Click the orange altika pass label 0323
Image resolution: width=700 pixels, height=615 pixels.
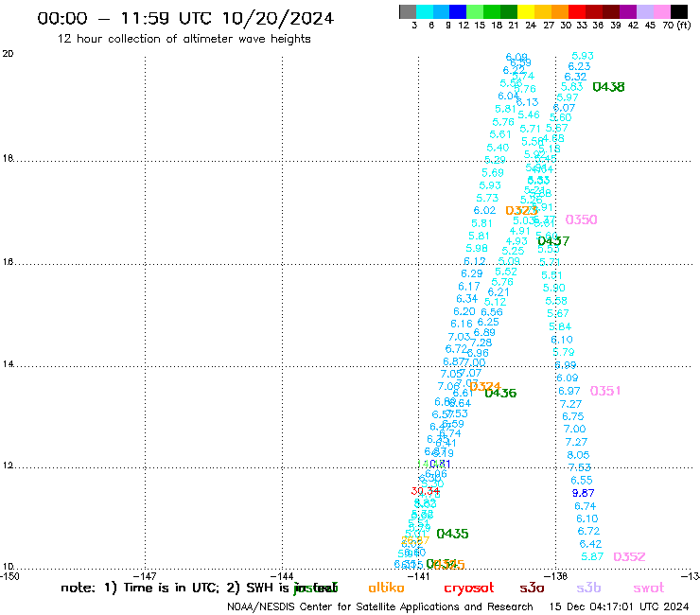pyautogui.click(x=521, y=210)
